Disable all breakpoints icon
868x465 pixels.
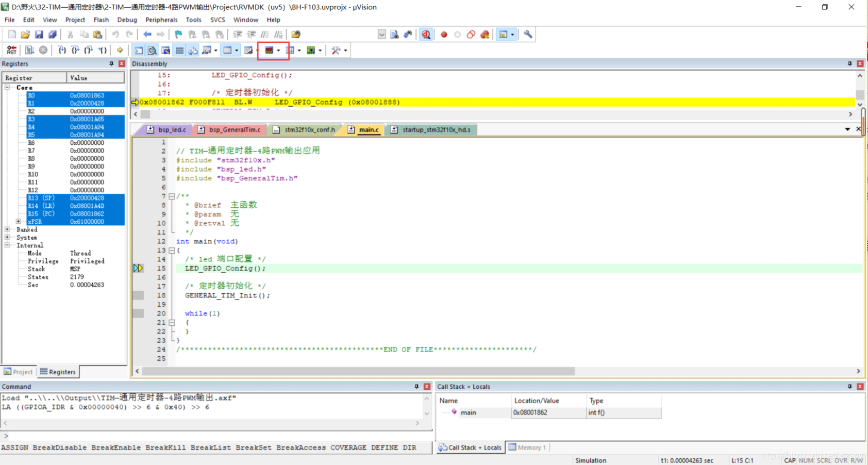(x=471, y=35)
